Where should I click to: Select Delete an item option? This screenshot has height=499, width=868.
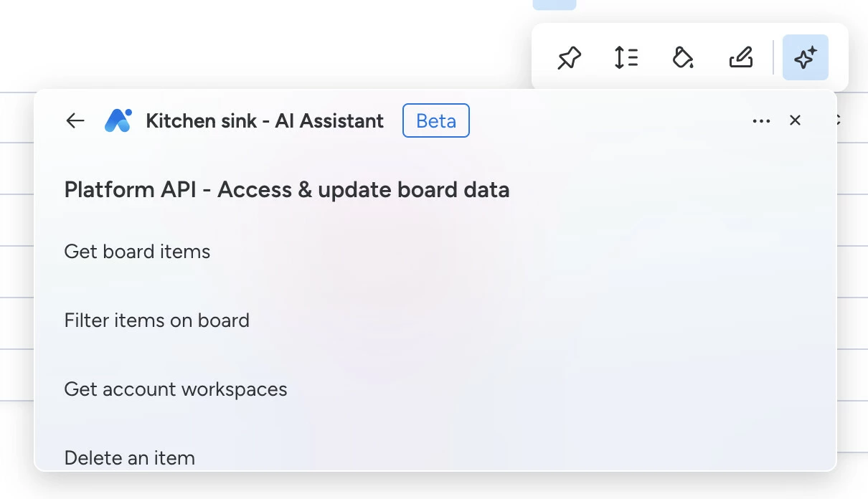tap(130, 458)
